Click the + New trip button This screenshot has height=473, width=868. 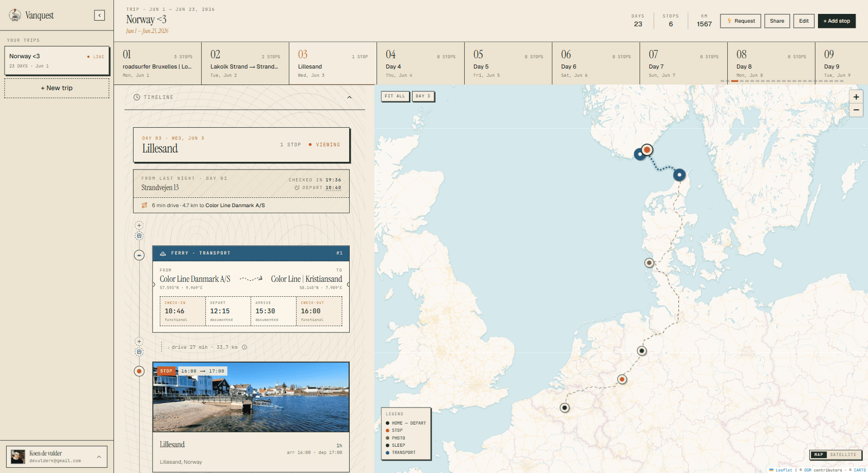[57, 88]
